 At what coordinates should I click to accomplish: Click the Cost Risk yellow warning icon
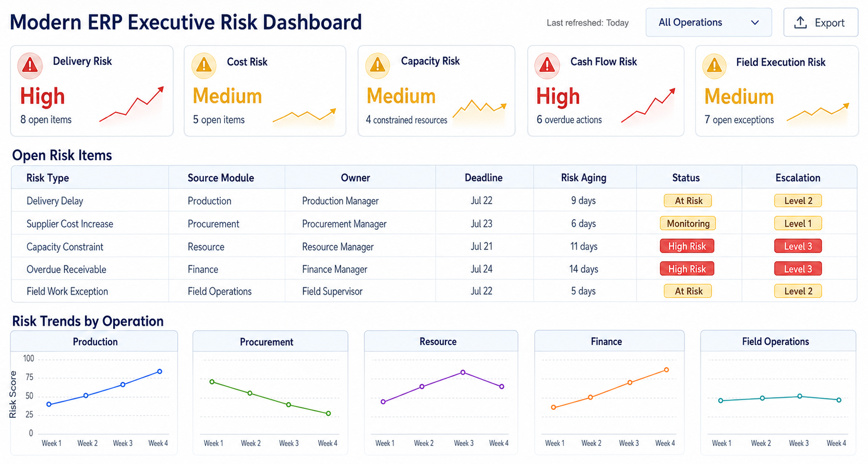tap(204, 65)
